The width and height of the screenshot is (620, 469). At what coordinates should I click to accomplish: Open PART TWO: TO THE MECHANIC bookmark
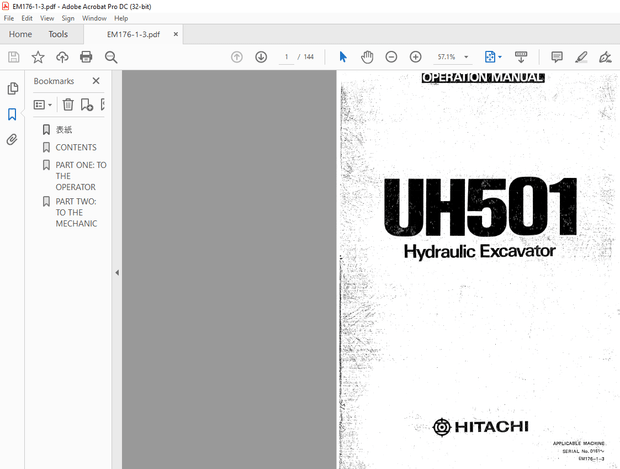pos(76,212)
